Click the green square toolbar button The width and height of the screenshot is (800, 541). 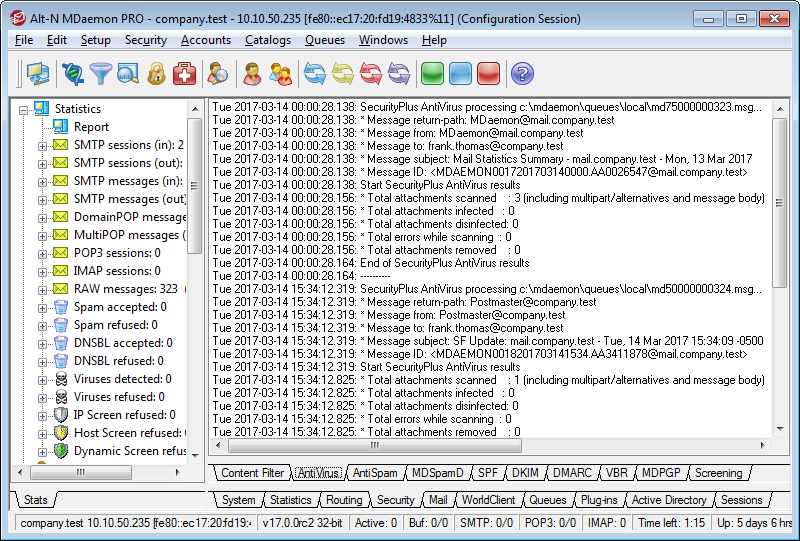click(432, 73)
